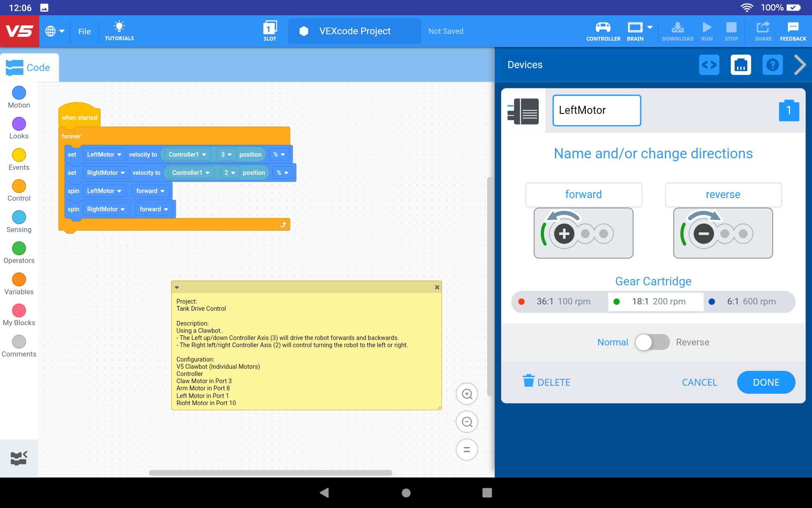Click DONE to confirm motor settings
This screenshot has width=812, height=508.
pos(766,382)
